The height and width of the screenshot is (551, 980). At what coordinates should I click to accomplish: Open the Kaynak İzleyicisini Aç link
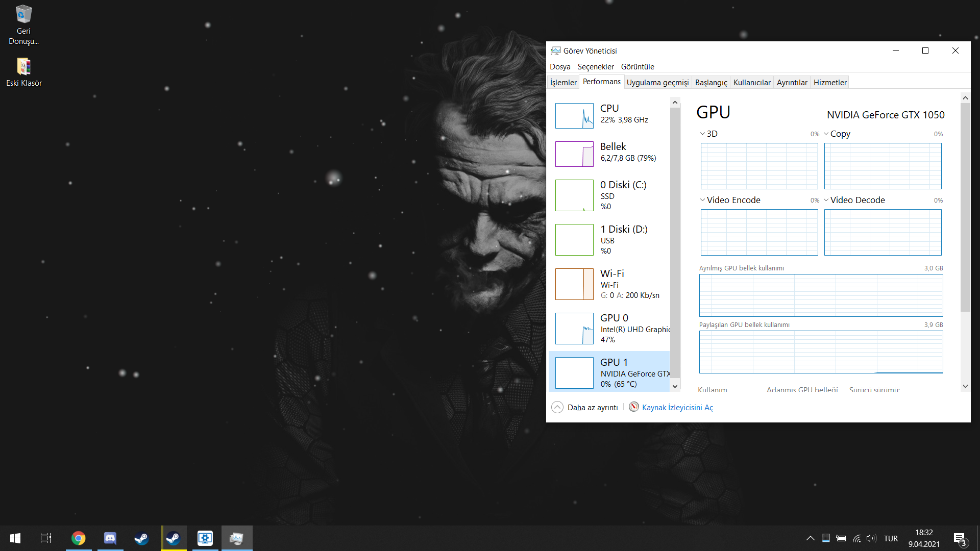[x=677, y=407]
